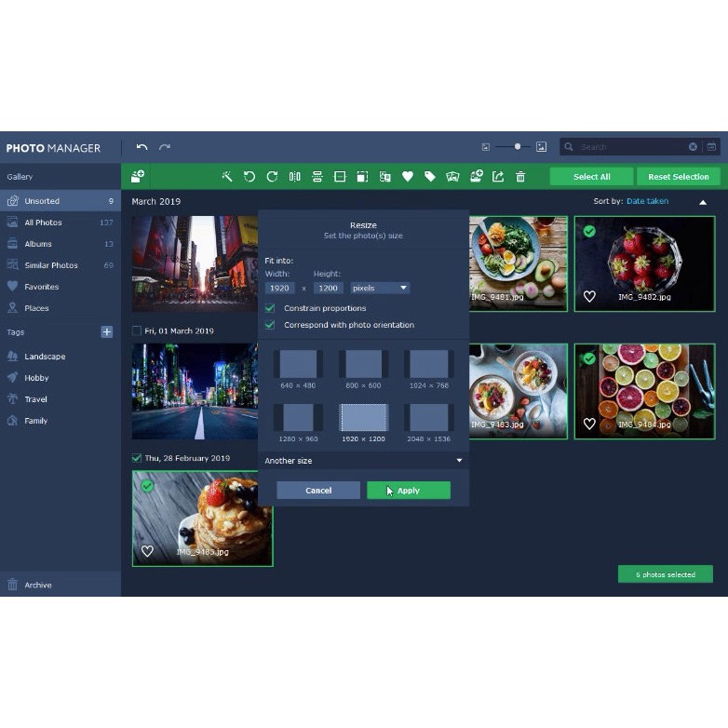Expand the Another size section
Viewport: 728px width, 728px height.
pyautogui.click(x=363, y=461)
